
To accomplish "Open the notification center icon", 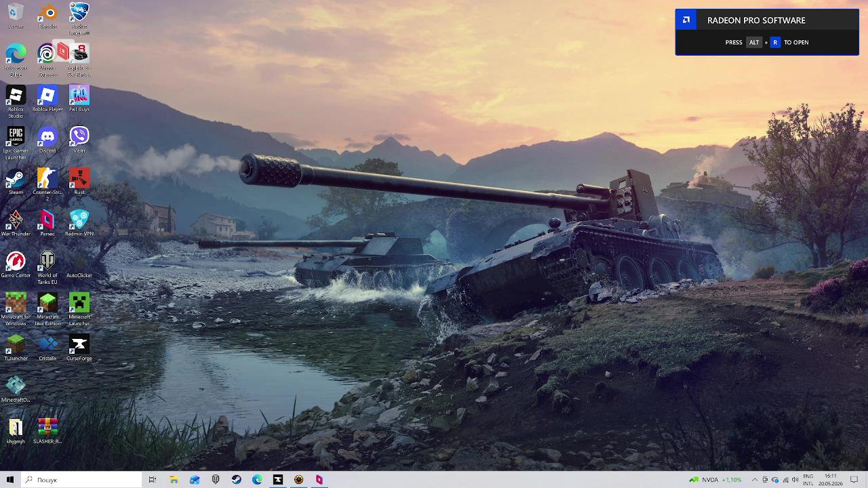I will pos(854,480).
